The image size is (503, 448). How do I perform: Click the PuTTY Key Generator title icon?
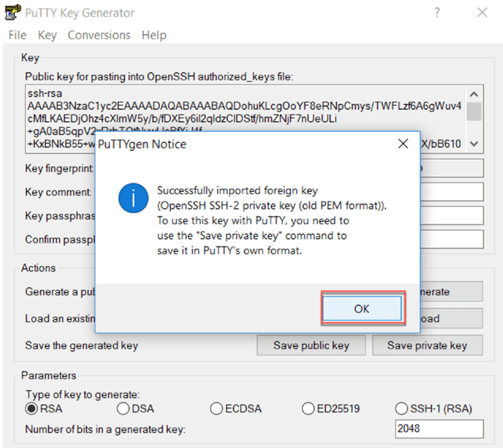coord(13,13)
